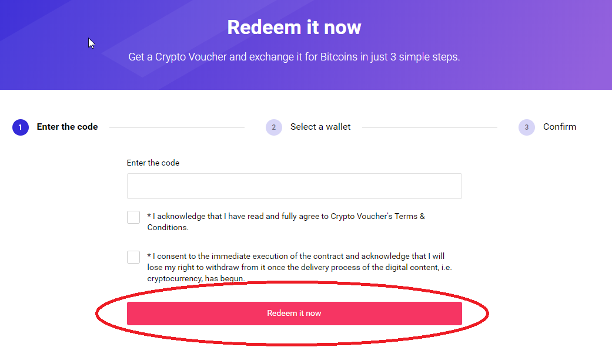This screenshot has width=612, height=364.
Task: Click the "cryptocurrency, has begun." line of text
Action: click(x=196, y=278)
